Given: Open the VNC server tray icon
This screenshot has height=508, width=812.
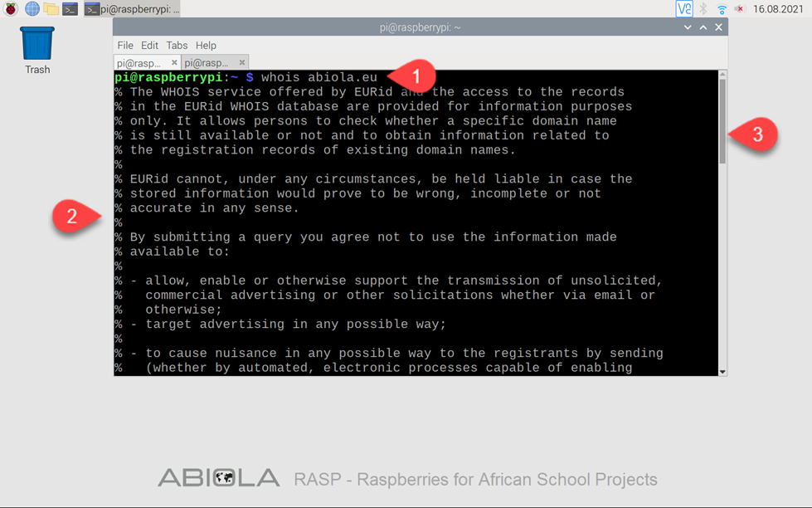Looking at the screenshot, I should pyautogui.click(x=684, y=9).
